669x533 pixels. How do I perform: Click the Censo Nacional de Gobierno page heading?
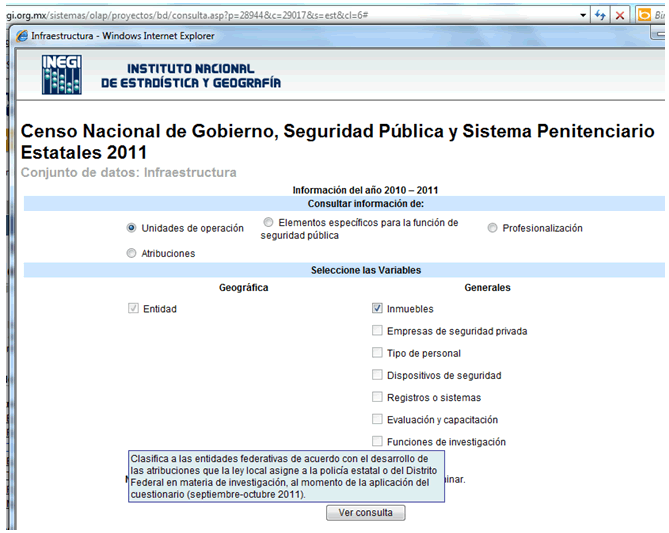(337, 142)
